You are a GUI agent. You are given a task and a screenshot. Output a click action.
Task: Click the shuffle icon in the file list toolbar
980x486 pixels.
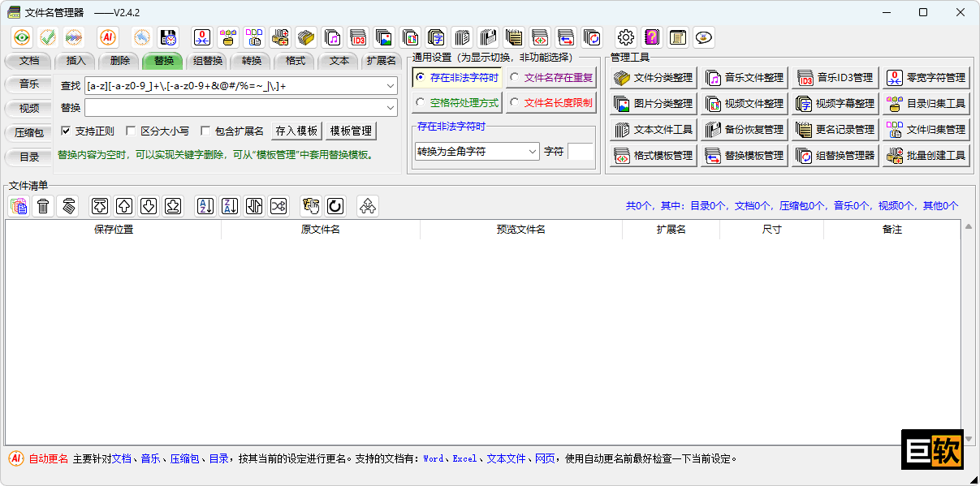278,205
